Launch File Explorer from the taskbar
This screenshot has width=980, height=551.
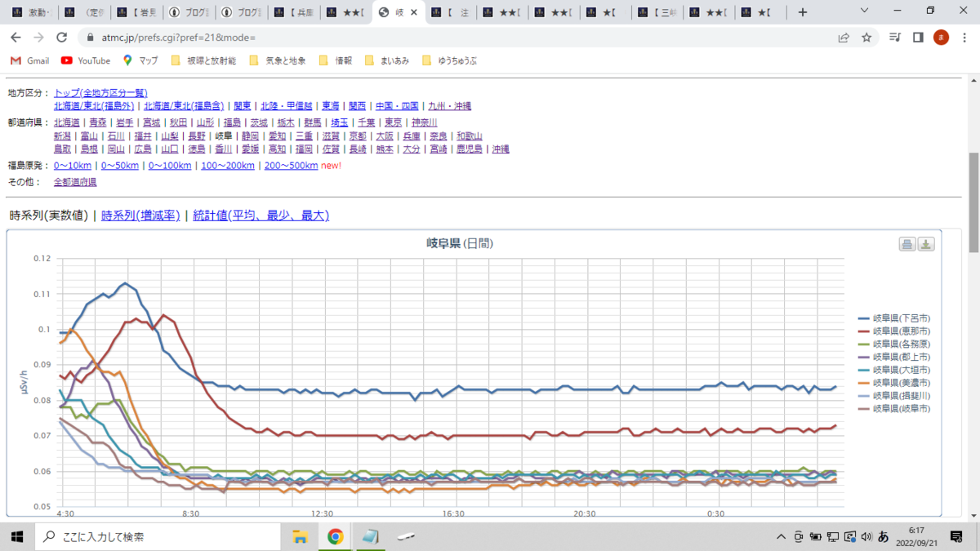tap(300, 536)
